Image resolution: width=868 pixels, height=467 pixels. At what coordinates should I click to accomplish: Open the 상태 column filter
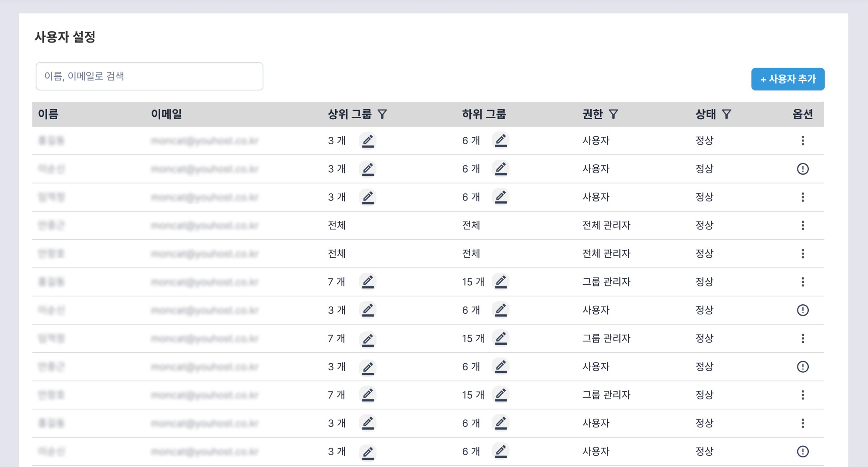pos(727,114)
